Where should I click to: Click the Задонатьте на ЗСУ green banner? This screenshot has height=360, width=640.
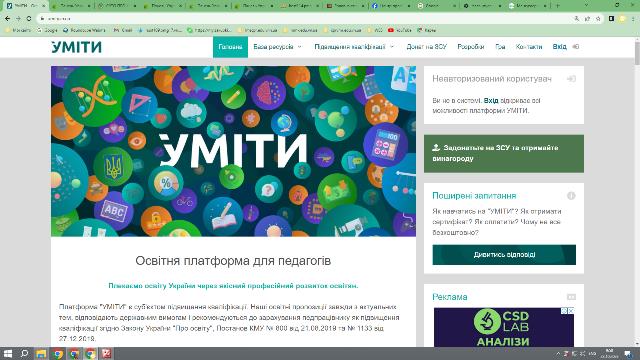pos(504,153)
